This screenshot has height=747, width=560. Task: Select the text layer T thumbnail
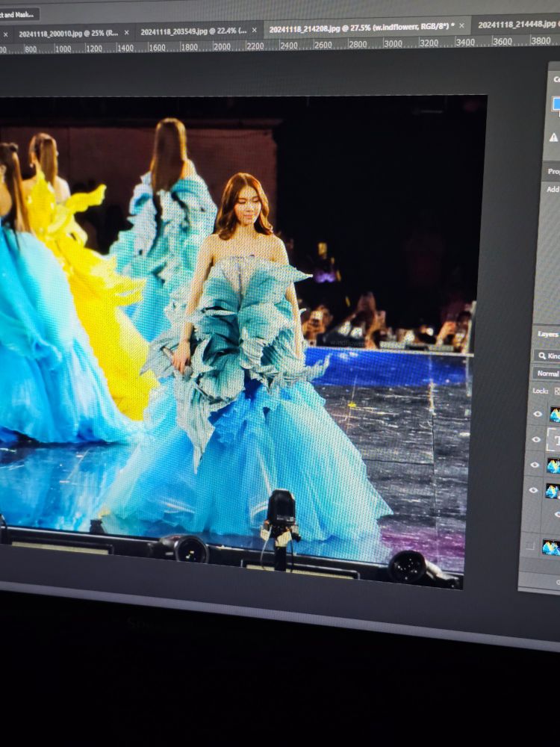tap(553, 440)
